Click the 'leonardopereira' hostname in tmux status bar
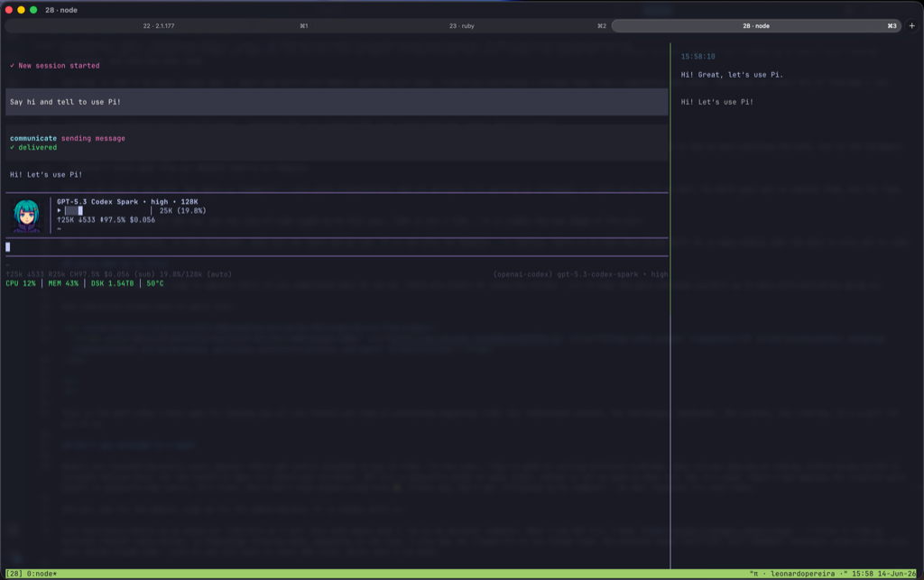Screen dimensions: 924x580 (802, 574)
